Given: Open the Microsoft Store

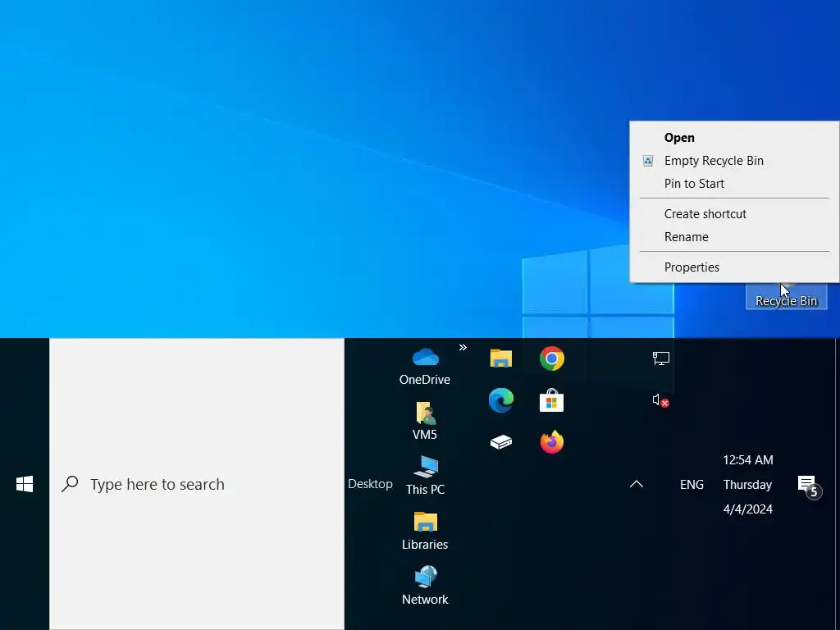Looking at the screenshot, I should click(552, 400).
